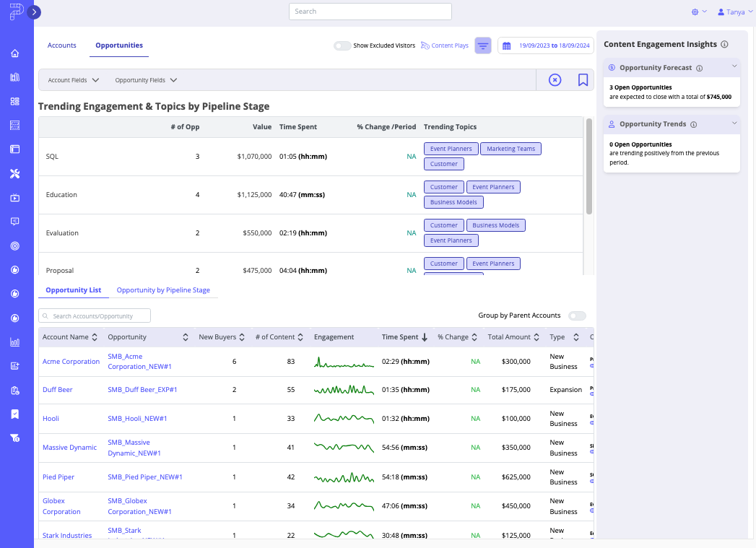The height and width of the screenshot is (548, 756).
Task: Clear filters using the circled X icon
Action: [x=555, y=79]
